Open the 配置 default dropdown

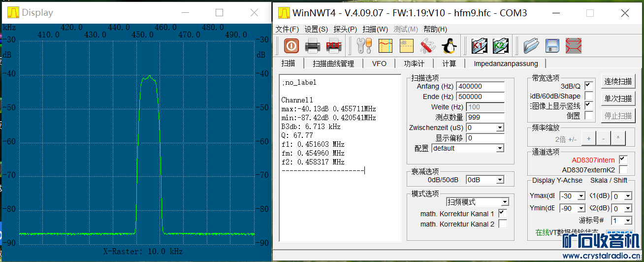point(500,148)
